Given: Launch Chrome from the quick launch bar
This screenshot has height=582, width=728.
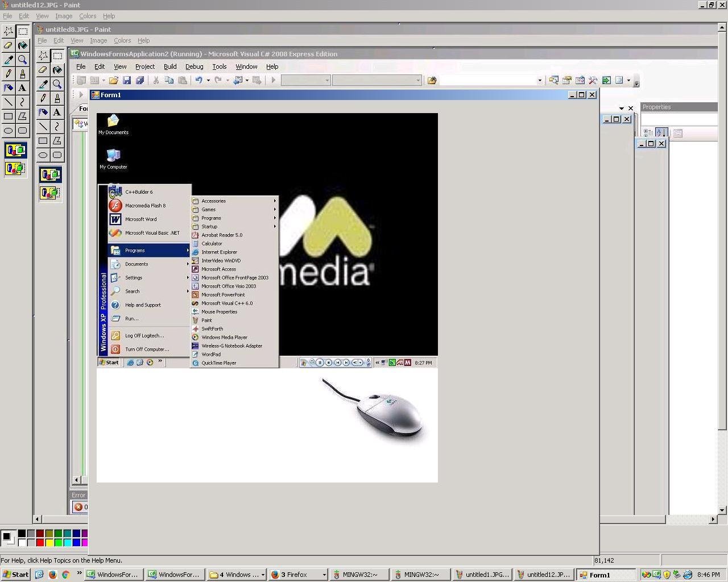Looking at the screenshot, I should point(65,575).
